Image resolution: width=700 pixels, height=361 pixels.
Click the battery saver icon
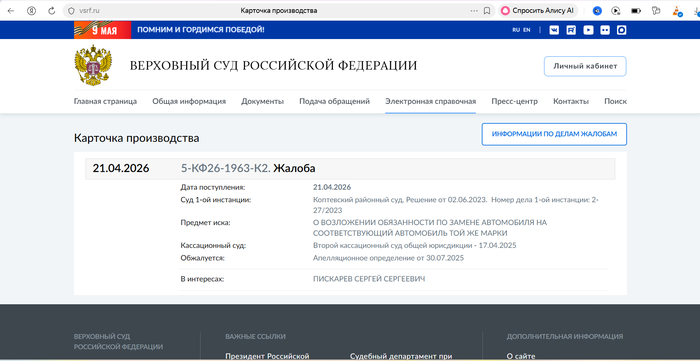tap(636, 11)
